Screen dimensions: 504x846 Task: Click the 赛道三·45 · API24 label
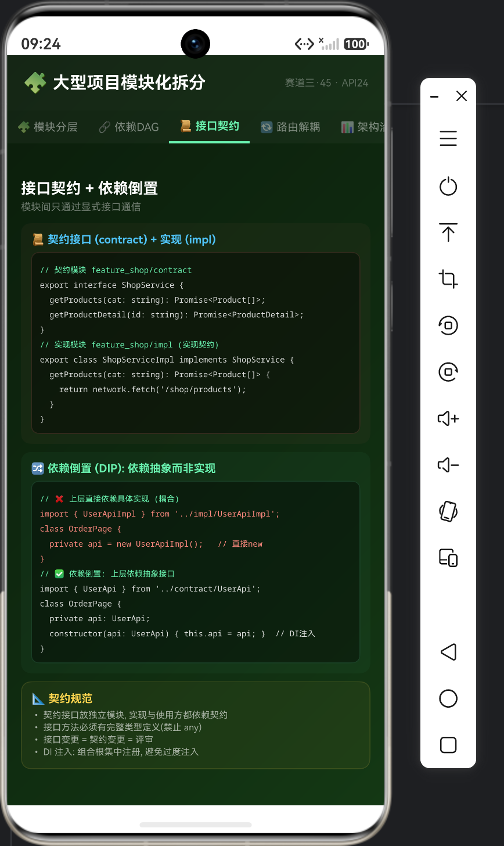coord(326,83)
